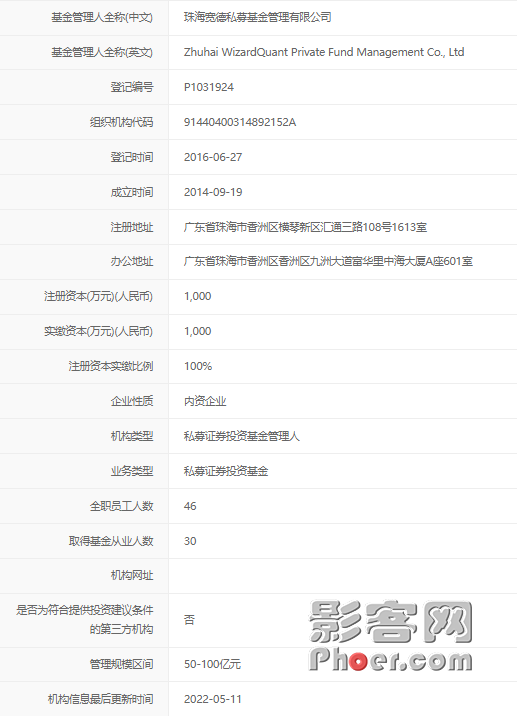Click the label 业务类型
The height and width of the screenshot is (716, 517).
pos(132,471)
